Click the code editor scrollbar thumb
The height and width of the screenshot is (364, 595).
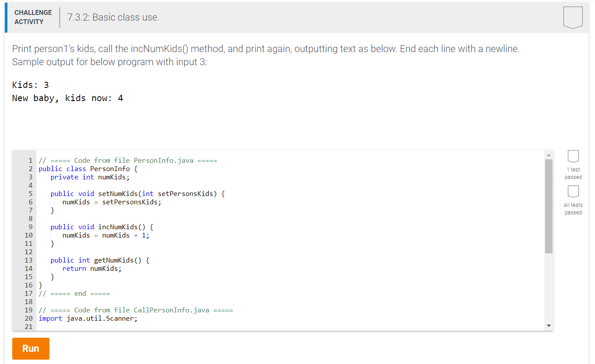549,206
